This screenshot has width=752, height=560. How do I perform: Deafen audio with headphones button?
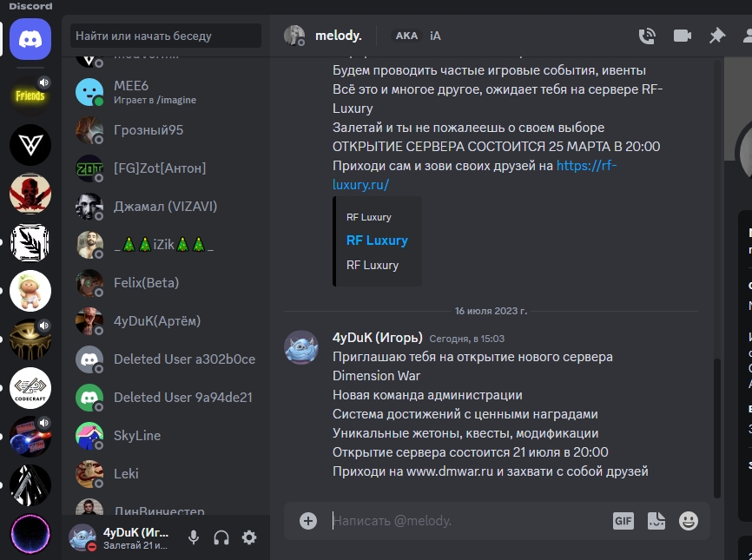221,537
